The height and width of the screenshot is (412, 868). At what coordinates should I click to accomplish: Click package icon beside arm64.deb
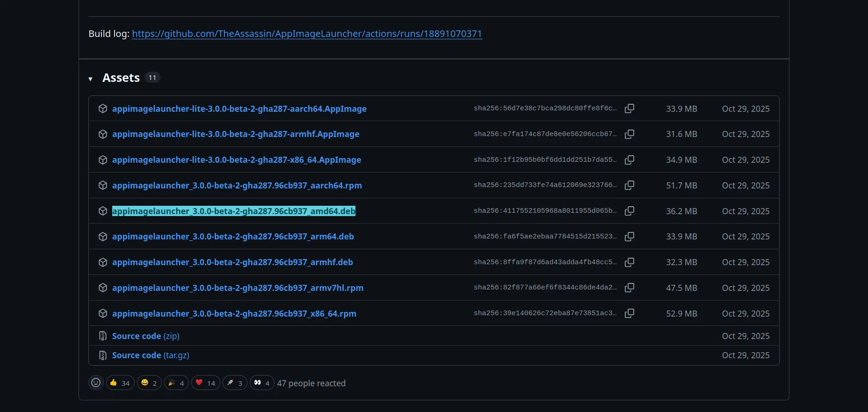(103, 237)
